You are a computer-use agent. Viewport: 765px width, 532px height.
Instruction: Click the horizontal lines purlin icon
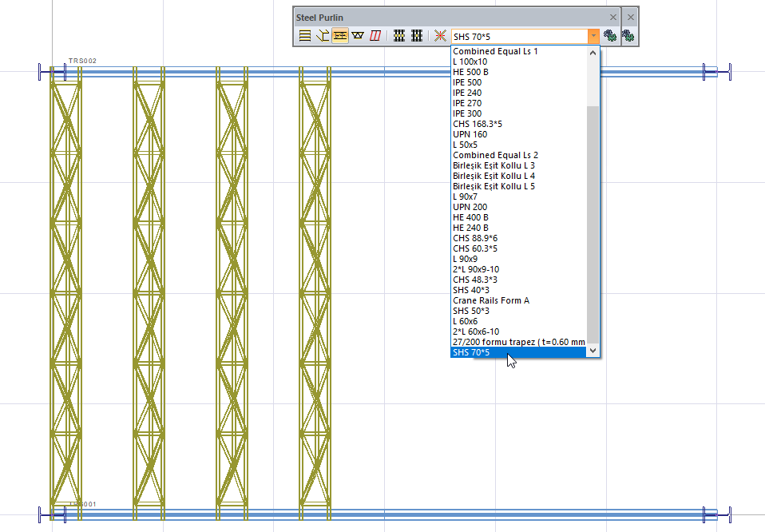click(304, 36)
